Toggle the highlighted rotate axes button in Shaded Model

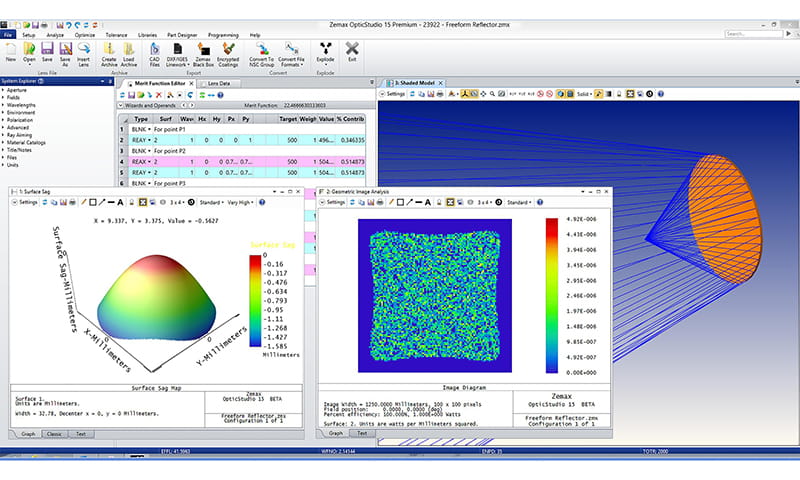pyautogui.click(x=465, y=94)
